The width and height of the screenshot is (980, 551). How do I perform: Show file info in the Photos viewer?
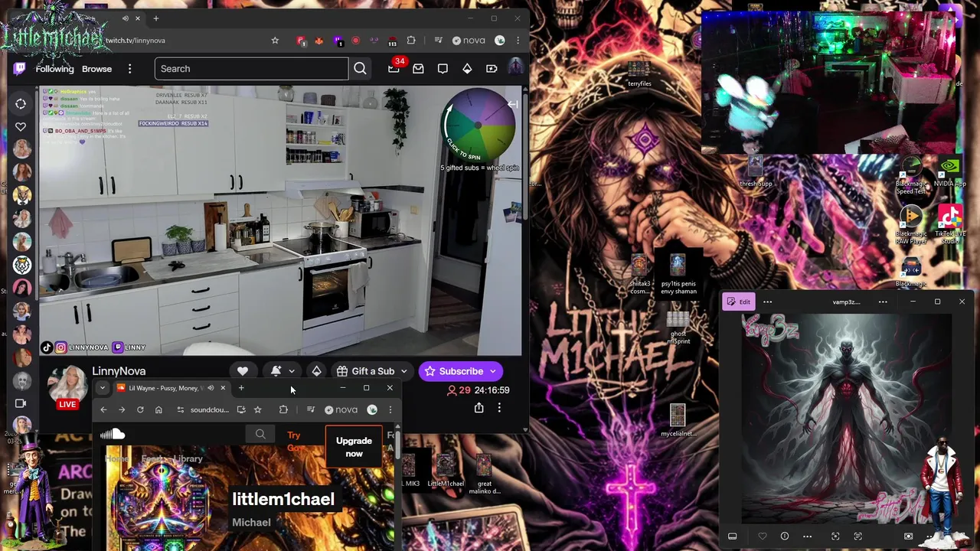784,536
